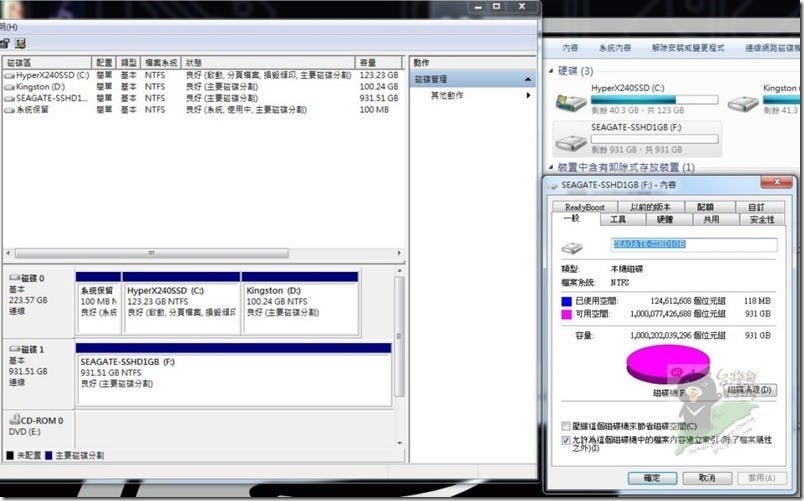Click the 確定 button
Image resolution: width=804 pixels, height=501 pixels.
point(652,477)
